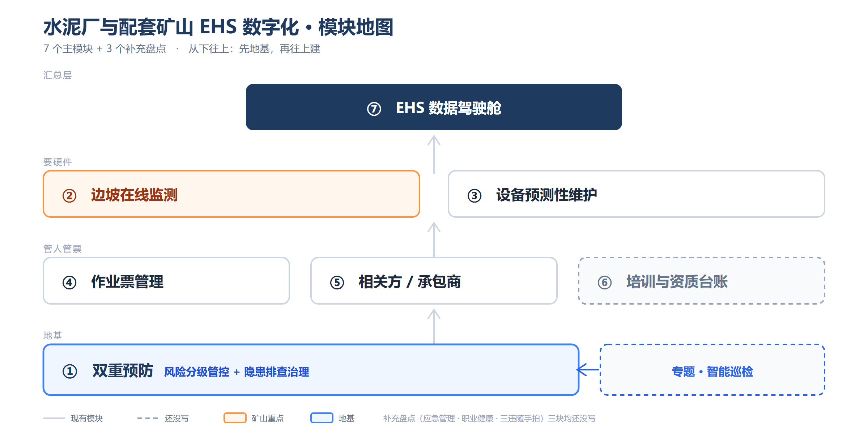This screenshot has height=437, width=868.
Task: Select the 双重预防 foundation module
Action: click(x=311, y=370)
